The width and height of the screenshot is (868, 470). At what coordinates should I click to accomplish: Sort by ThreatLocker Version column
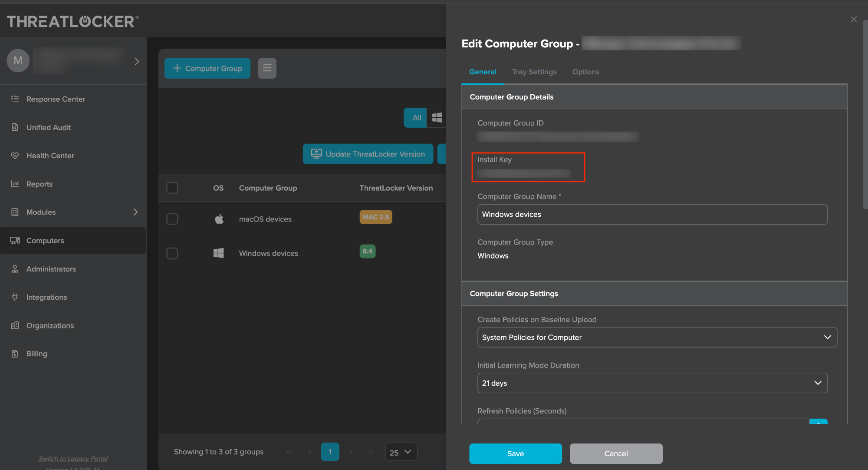[396, 188]
